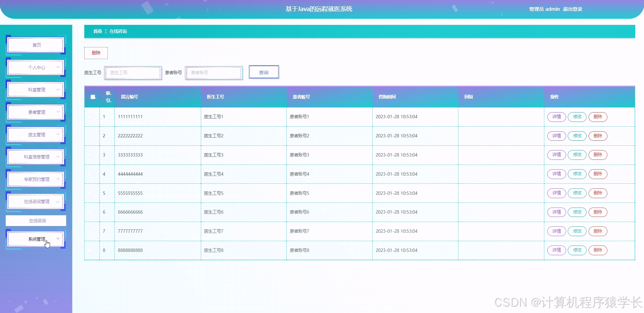Click 删除 for row 3333333333

point(598,155)
